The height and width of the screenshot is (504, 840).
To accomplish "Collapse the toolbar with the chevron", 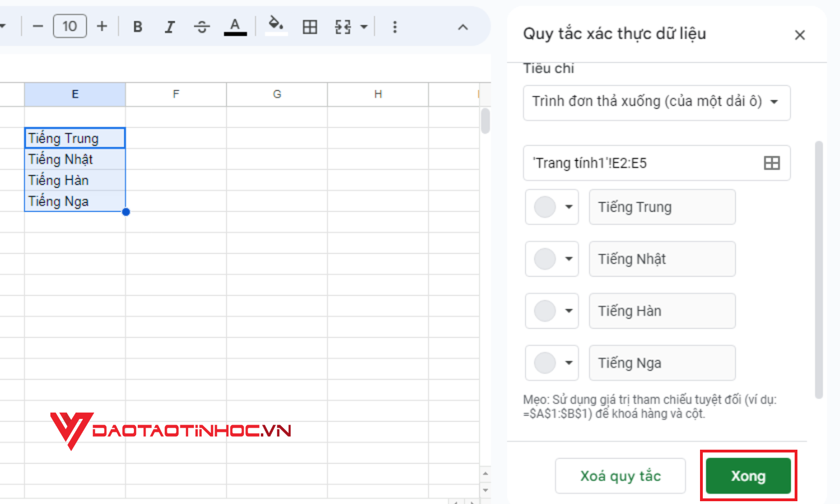I will (x=463, y=26).
